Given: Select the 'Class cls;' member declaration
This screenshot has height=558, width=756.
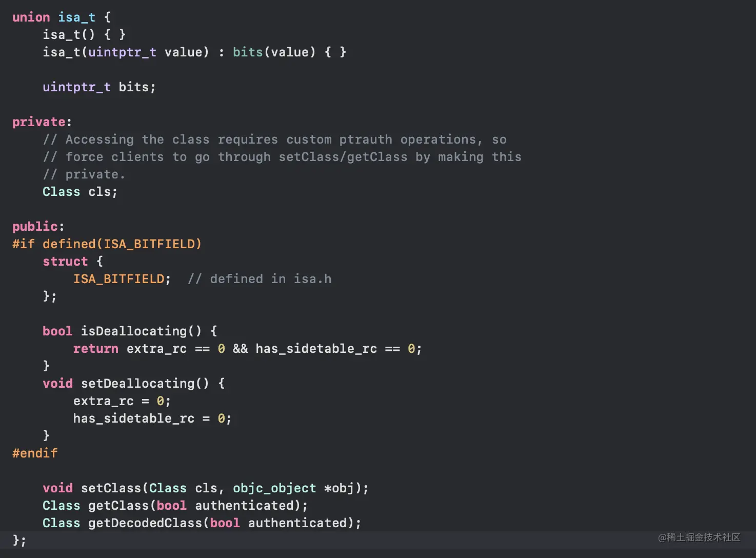Looking at the screenshot, I should point(80,192).
